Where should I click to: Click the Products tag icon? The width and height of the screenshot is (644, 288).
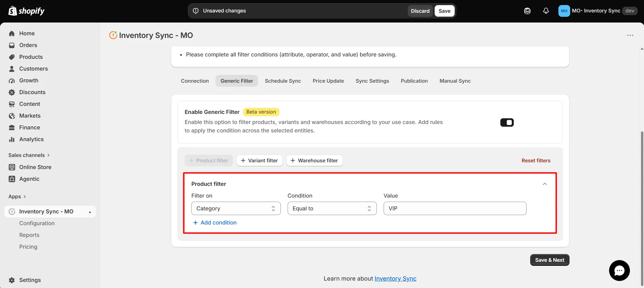click(12, 57)
